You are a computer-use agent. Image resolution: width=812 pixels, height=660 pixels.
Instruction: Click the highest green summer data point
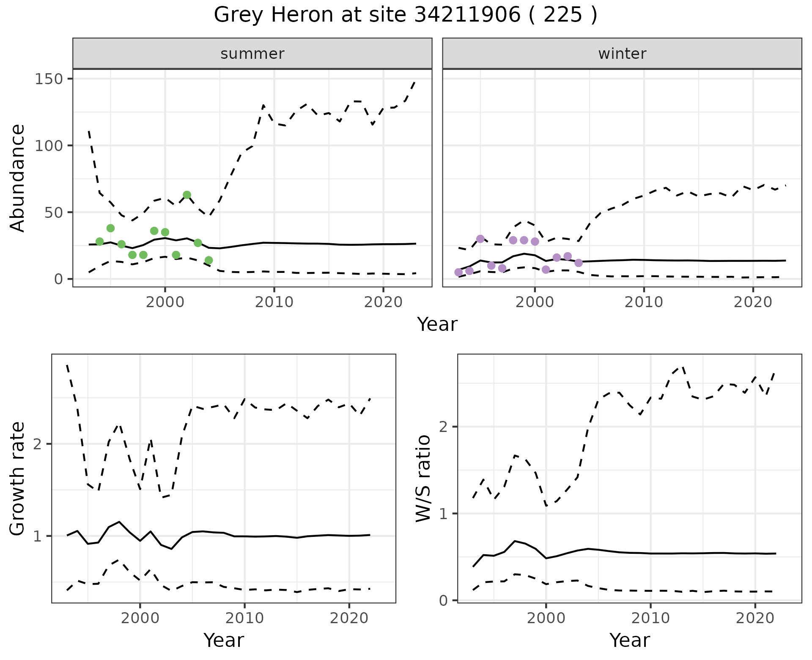(x=187, y=195)
